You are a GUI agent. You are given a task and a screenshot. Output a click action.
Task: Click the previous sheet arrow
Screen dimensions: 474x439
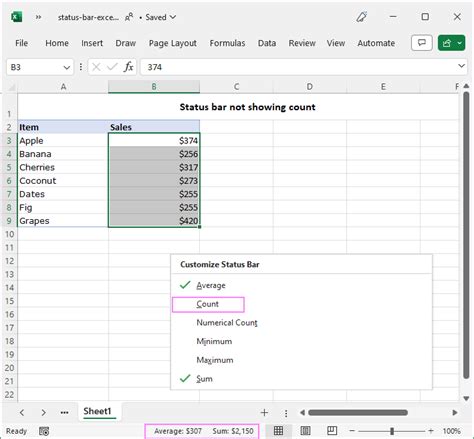(x=22, y=413)
